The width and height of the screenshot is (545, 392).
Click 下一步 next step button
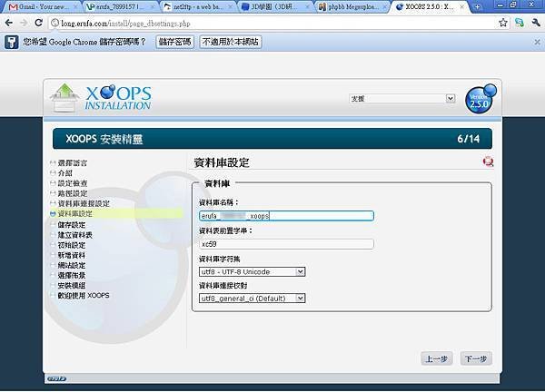(x=476, y=358)
